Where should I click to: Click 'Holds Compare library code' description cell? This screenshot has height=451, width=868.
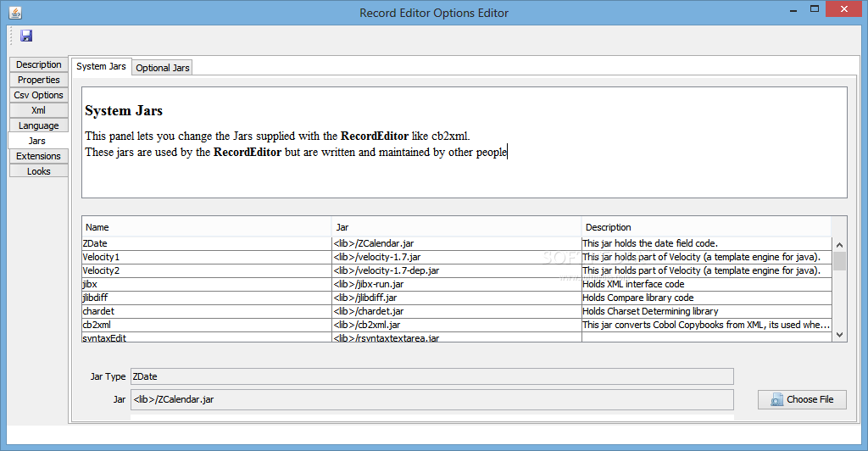point(706,298)
